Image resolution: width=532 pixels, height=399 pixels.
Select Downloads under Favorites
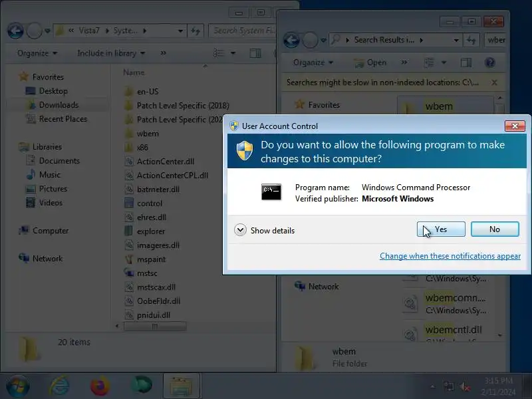click(53, 105)
